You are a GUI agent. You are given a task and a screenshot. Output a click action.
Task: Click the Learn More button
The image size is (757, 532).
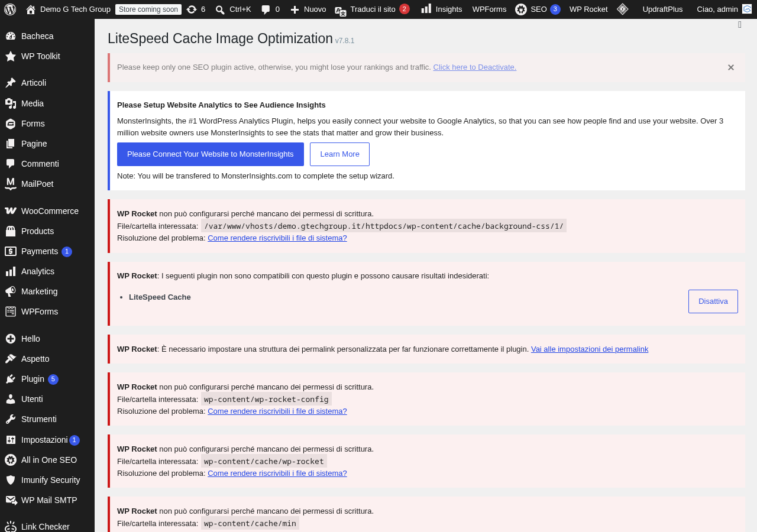pos(339,154)
